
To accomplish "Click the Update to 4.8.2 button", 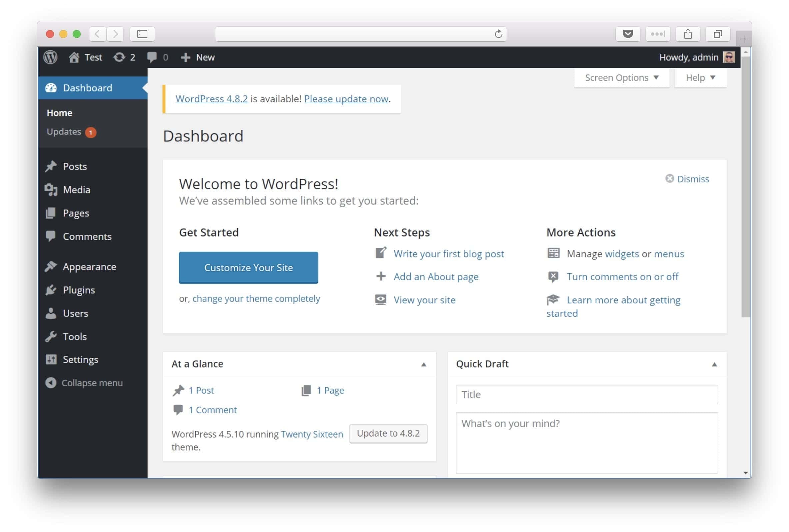I will 388,433.
